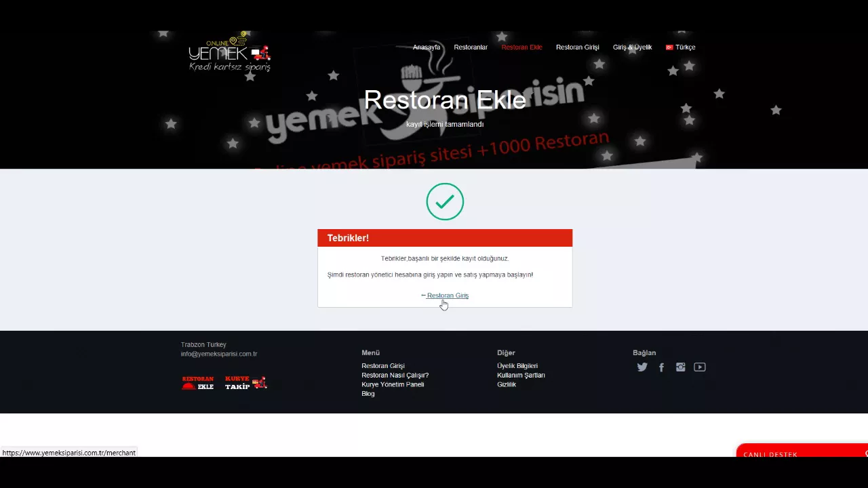This screenshot has height=488, width=868.
Task: Open Üyelik Bilgileri footer link
Action: [x=517, y=366]
